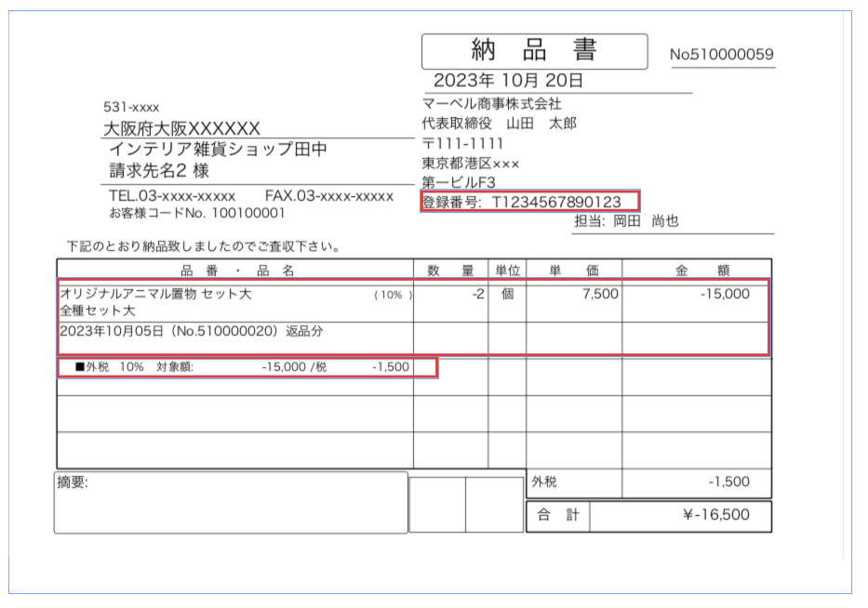The height and width of the screenshot is (608, 868).
Task: Click the 納品書 title box
Action: pos(534,51)
